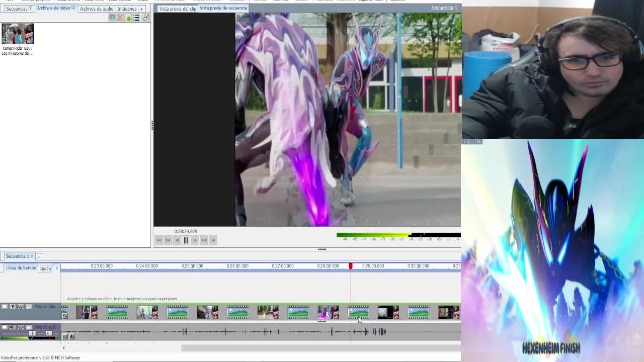Toggle video track visibility eye icon
644x362 pixels.
13,307
